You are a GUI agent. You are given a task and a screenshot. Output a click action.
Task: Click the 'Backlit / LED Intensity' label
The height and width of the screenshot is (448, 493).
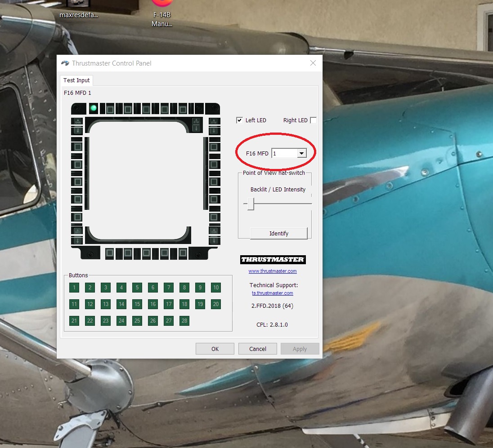(278, 190)
